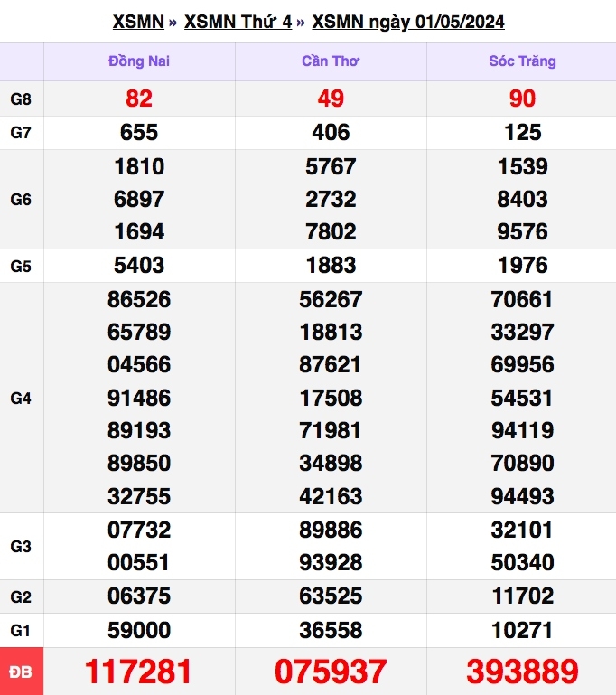Image resolution: width=616 pixels, height=695 pixels.
Task: Open the XSMN Thứ 4 link
Action: point(238,22)
